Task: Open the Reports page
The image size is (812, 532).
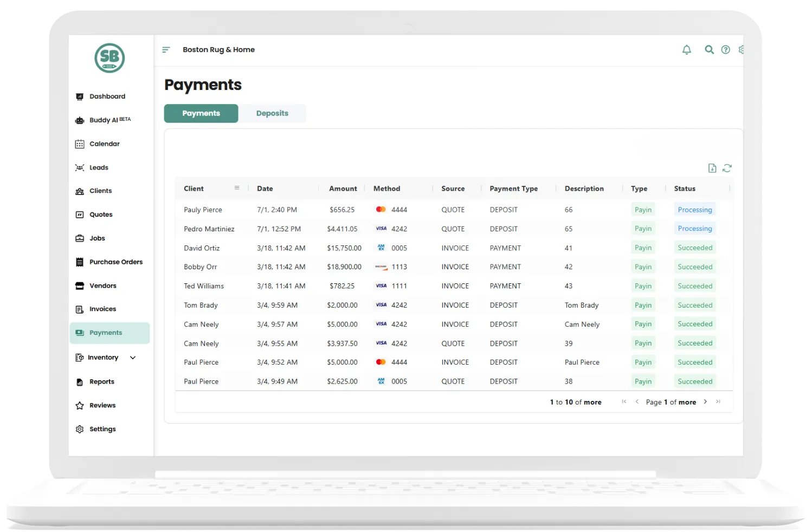Action: [x=101, y=381]
